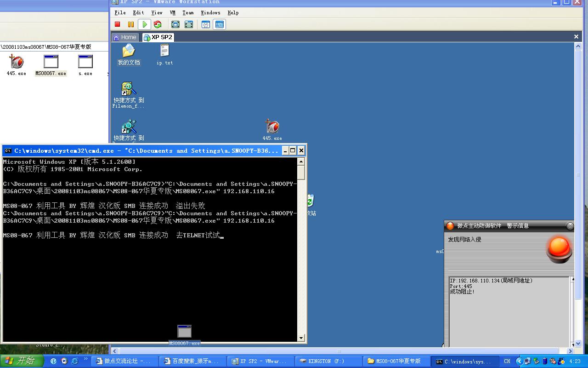Click the recycle bin icon behind the cmd window
Image resolution: width=588 pixels, height=368 pixels.
click(311, 201)
